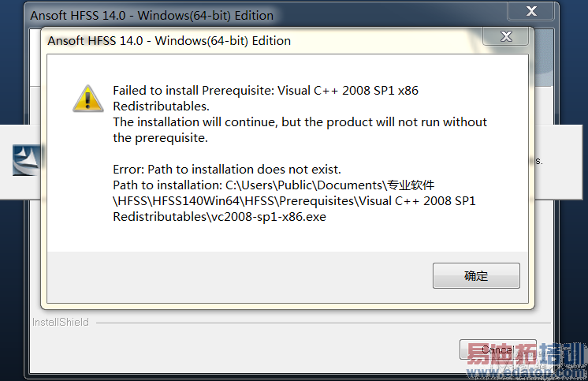Confirm the error with the 确定 button
Screen dimensions: 588x381
coord(476,276)
